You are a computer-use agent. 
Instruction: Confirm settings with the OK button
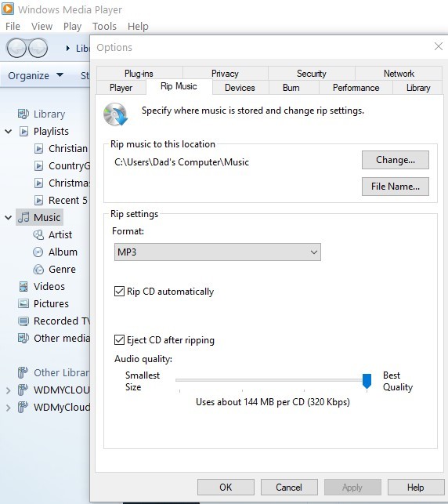click(x=226, y=488)
